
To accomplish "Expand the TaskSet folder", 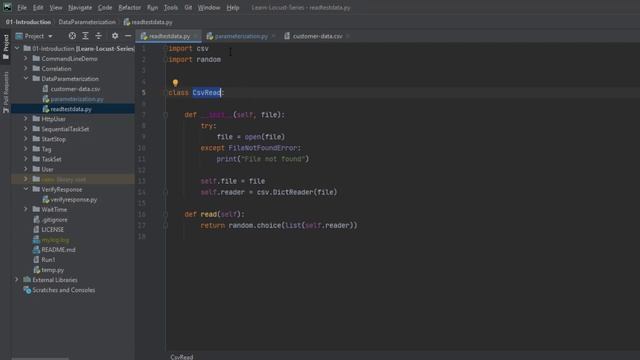I will (x=26, y=159).
